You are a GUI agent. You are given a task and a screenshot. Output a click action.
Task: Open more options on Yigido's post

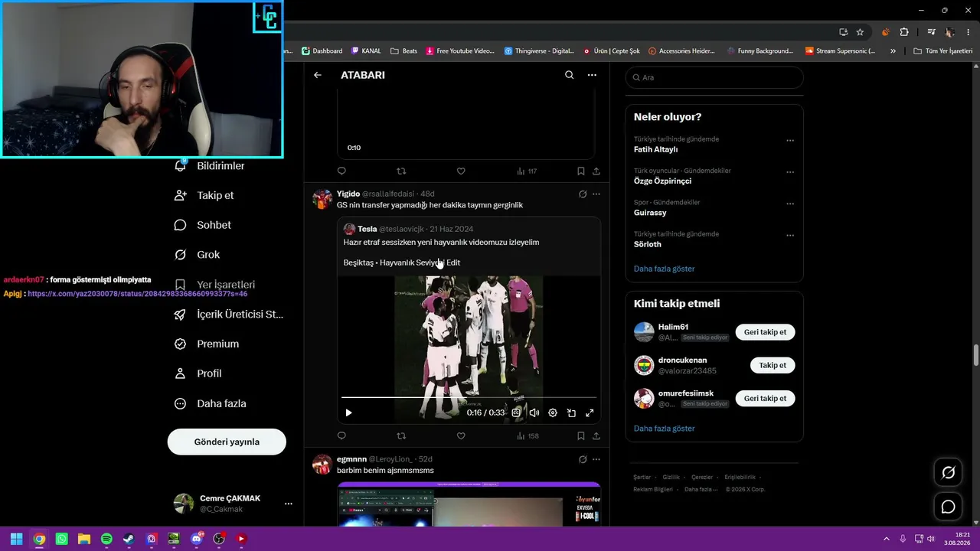tap(596, 194)
